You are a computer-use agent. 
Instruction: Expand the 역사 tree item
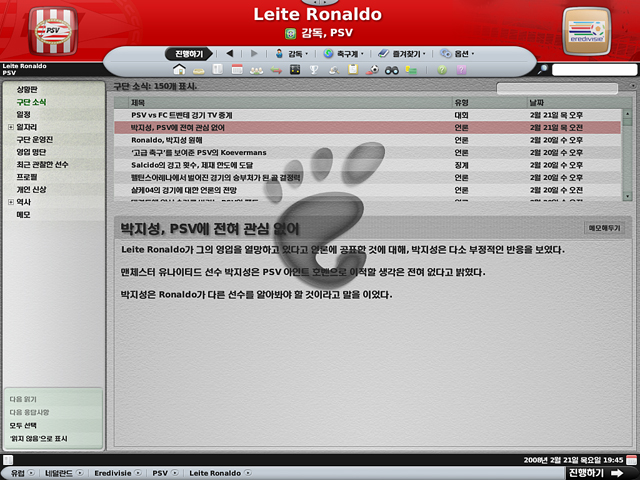click(x=10, y=202)
